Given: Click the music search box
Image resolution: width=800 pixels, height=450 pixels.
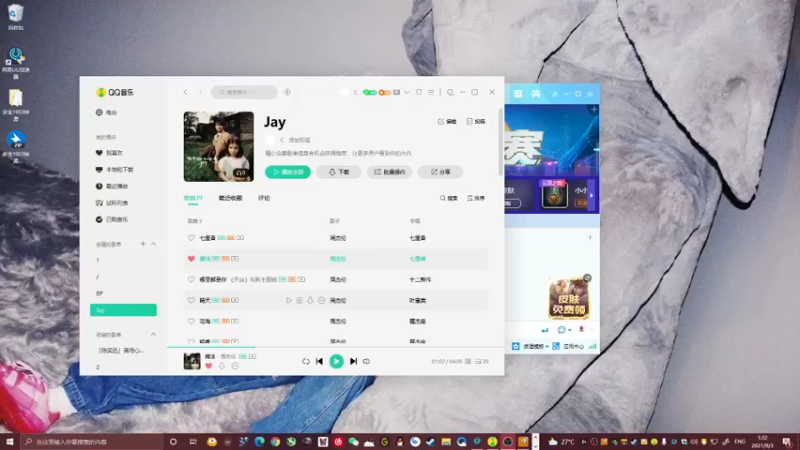Looking at the screenshot, I should [x=244, y=92].
